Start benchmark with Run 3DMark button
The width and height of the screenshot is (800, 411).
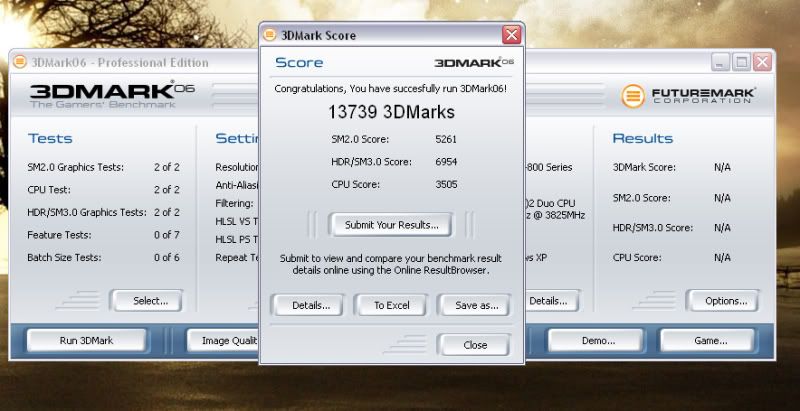click(86, 341)
